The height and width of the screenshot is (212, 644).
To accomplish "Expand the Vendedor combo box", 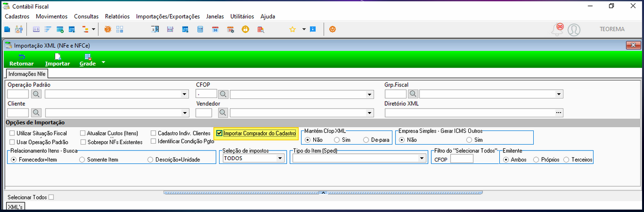I will 370,113.
